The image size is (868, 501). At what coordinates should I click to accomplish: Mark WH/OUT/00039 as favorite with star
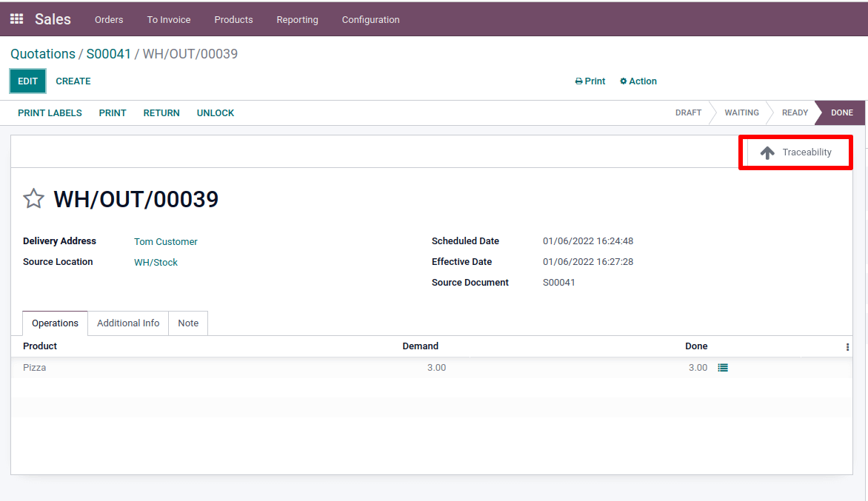point(33,198)
